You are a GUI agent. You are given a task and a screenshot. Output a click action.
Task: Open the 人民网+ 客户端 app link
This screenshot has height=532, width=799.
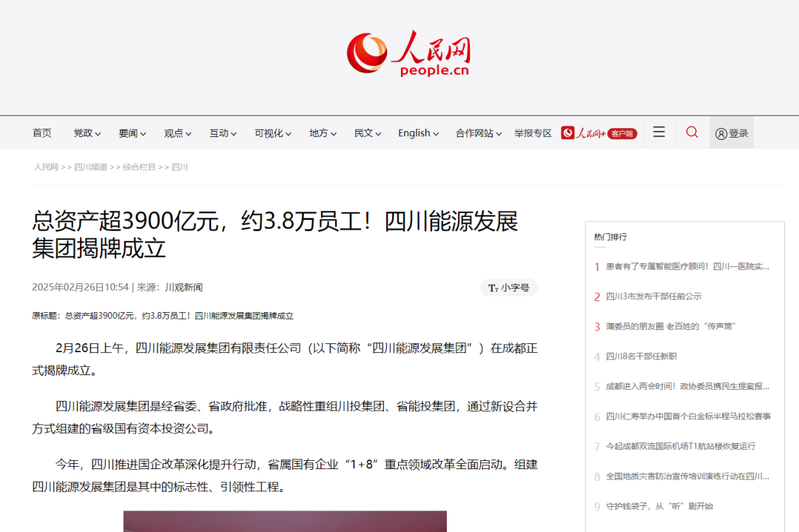pyautogui.click(x=599, y=133)
